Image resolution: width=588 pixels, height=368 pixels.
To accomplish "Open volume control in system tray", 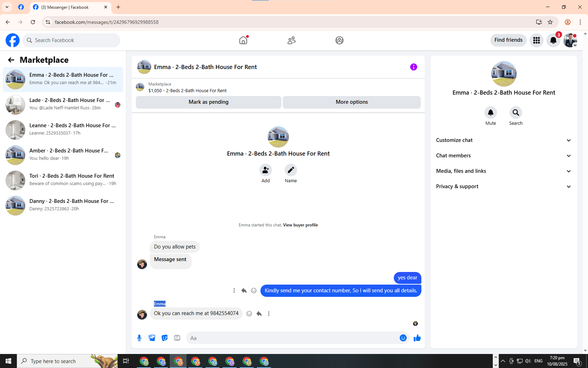I will coord(528,361).
